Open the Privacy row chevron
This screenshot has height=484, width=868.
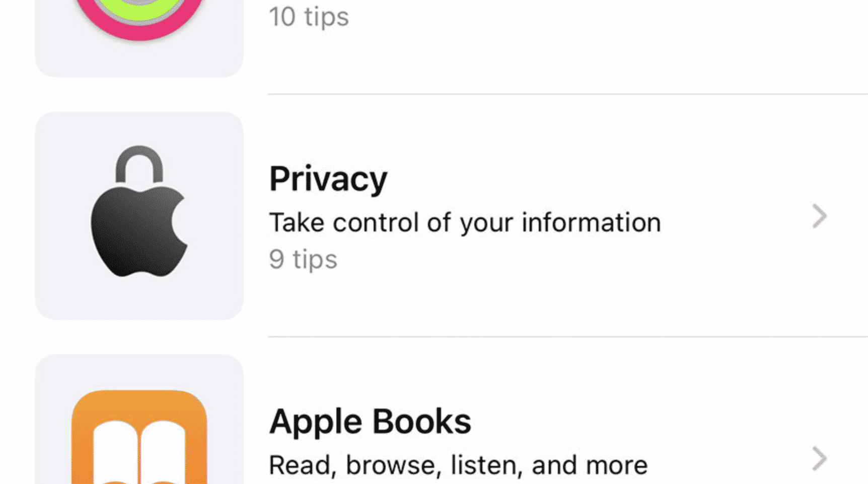819,216
